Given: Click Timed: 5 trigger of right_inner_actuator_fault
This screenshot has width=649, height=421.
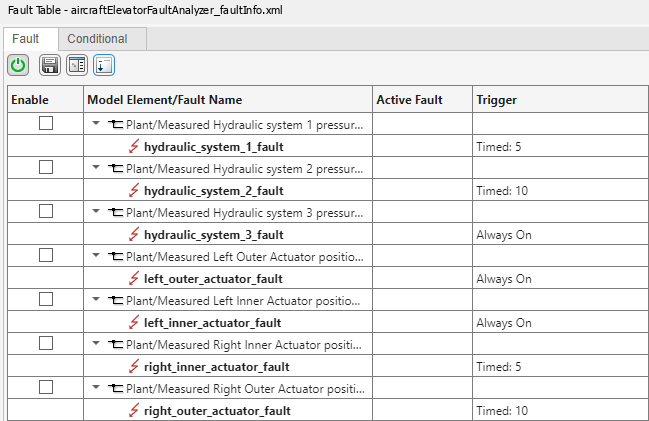Looking at the screenshot, I should pos(498,367).
